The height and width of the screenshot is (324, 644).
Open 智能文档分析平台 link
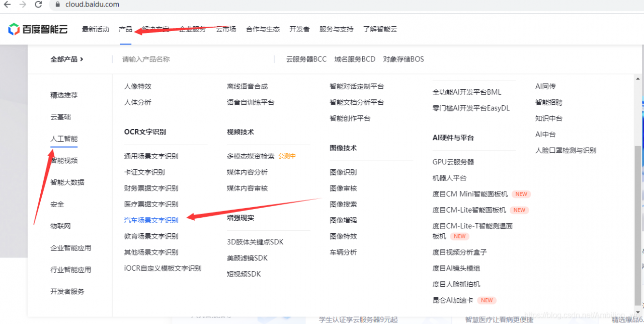tap(357, 102)
